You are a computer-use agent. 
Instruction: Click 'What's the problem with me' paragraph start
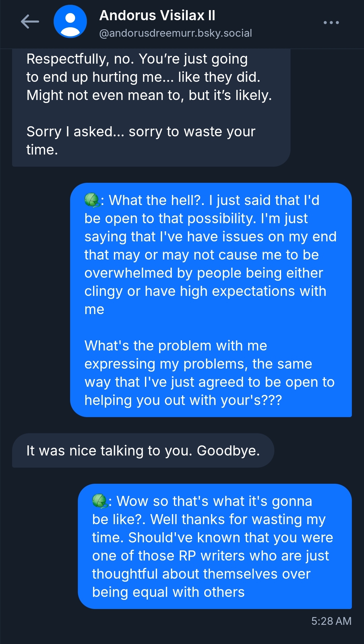click(x=176, y=346)
